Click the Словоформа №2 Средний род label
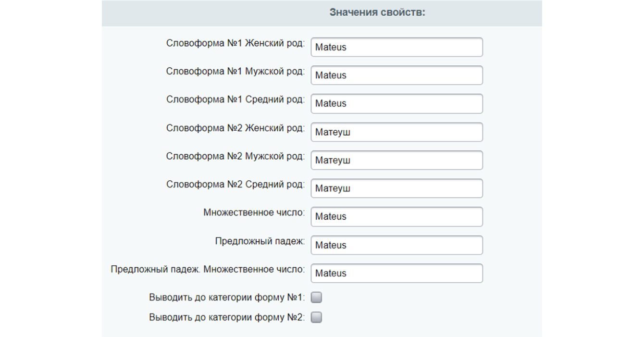The width and height of the screenshot is (644, 337). pyautogui.click(x=235, y=185)
